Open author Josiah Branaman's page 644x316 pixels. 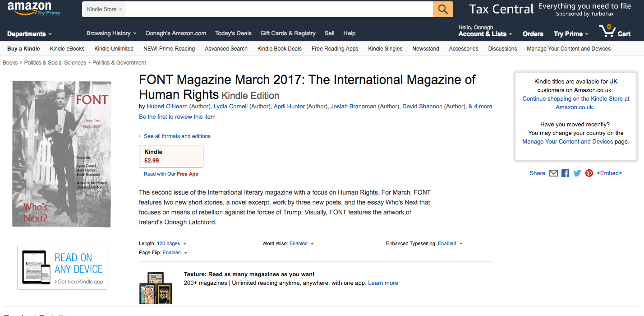[354, 107]
